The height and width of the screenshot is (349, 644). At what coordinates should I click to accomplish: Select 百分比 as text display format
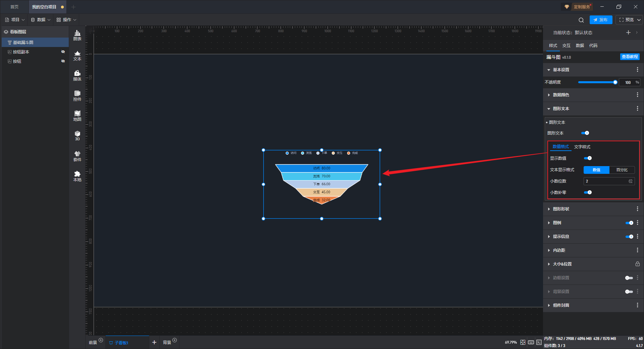622,170
